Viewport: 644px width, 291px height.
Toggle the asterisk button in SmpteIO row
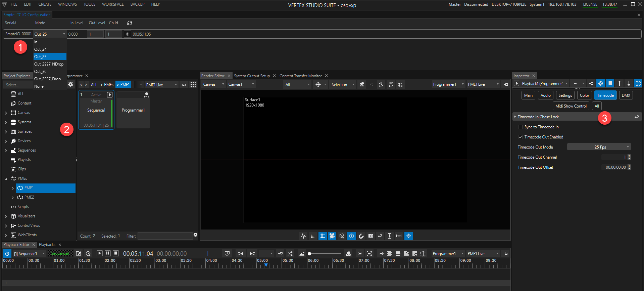(x=127, y=34)
